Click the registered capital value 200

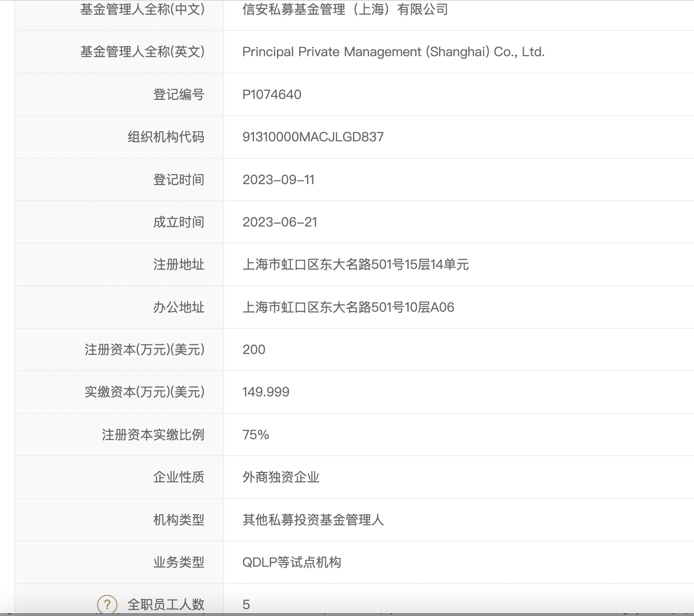point(254,349)
